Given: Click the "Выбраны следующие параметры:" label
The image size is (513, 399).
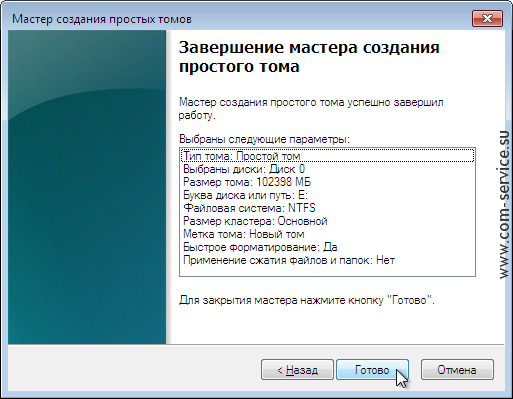Looking at the screenshot, I should point(264,139).
